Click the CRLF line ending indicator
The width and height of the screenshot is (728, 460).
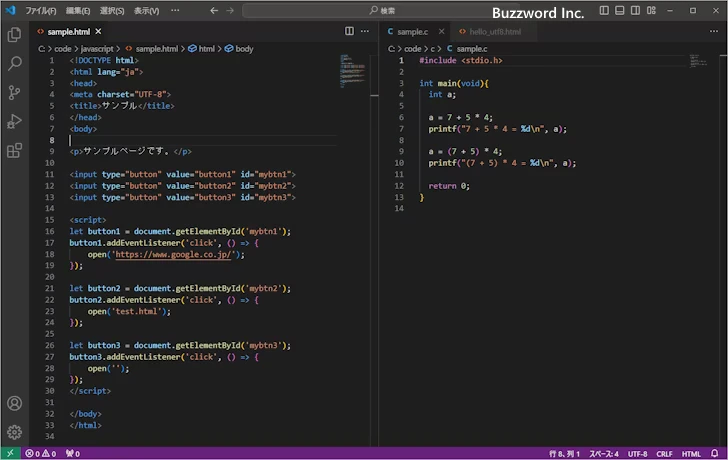pos(664,453)
